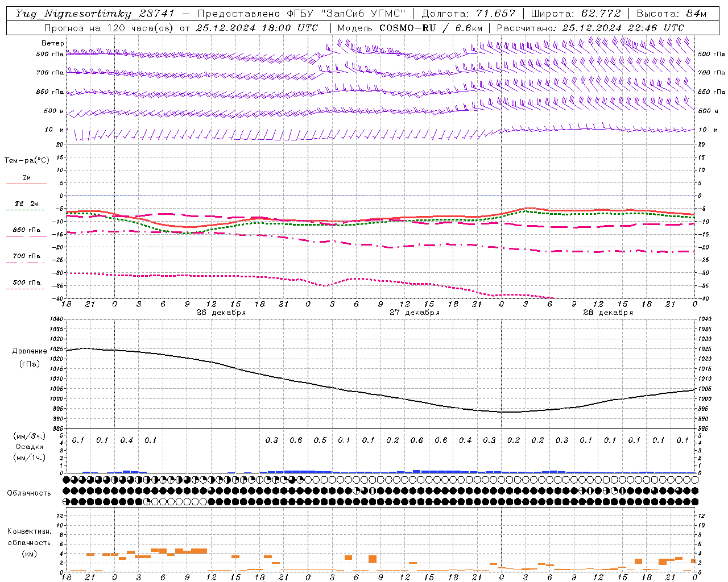Click the longitude value "Долгота: 71.657"
Screen dimensions: 728x582
pyautogui.click(x=469, y=14)
